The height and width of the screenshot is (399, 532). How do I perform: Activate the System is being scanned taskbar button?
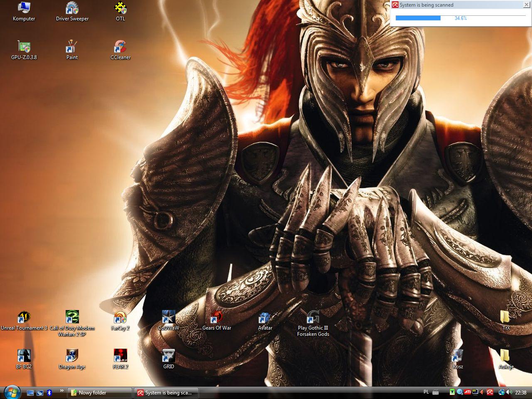(167, 393)
